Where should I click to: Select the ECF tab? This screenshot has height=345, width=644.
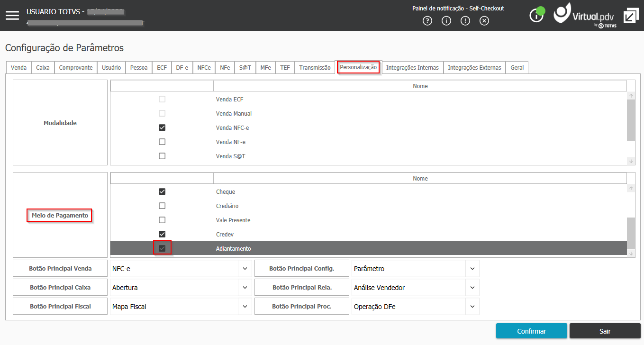[162, 68]
